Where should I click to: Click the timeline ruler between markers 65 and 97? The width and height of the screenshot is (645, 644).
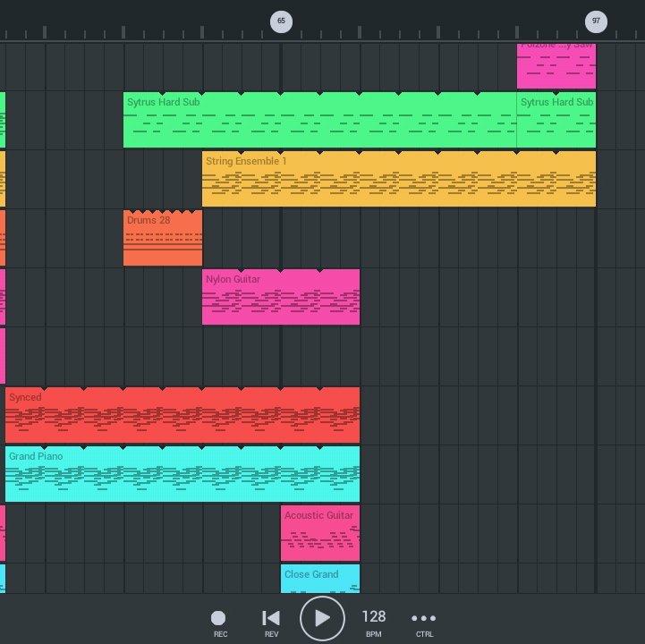click(x=438, y=30)
